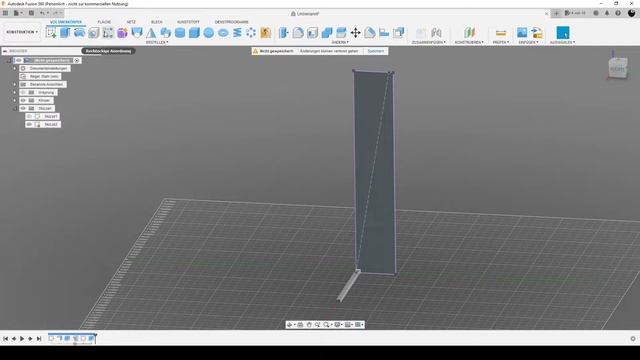Click the Create Sketch tool icon
This screenshot has height=360, width=640.
point(51,33)
